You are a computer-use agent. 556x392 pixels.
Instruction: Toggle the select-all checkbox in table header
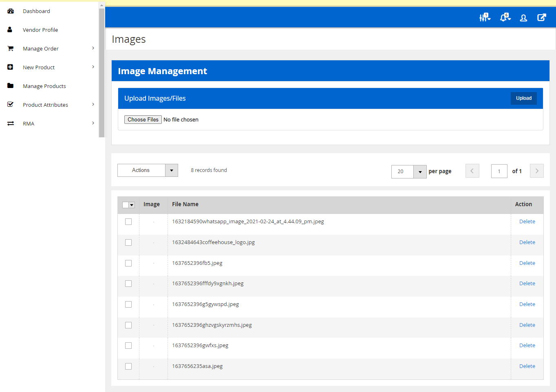point(126,205)
